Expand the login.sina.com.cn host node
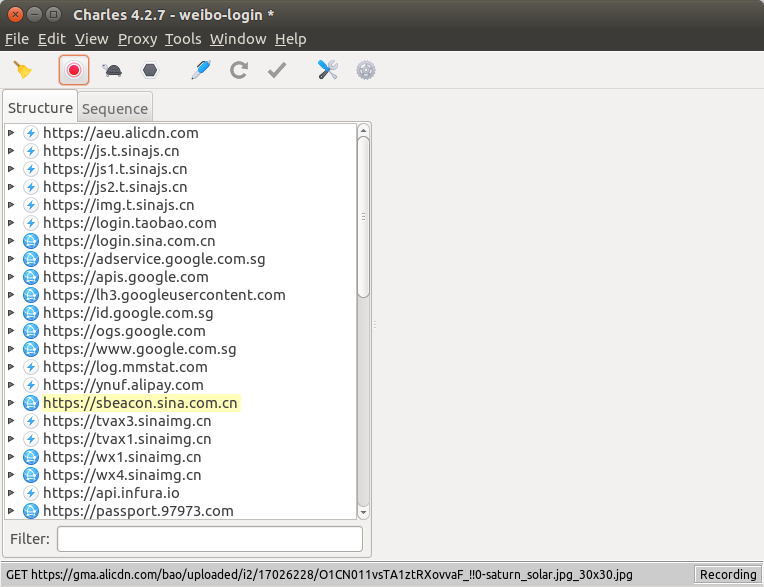Screen dimensions: 764x587 click(11, 241)
